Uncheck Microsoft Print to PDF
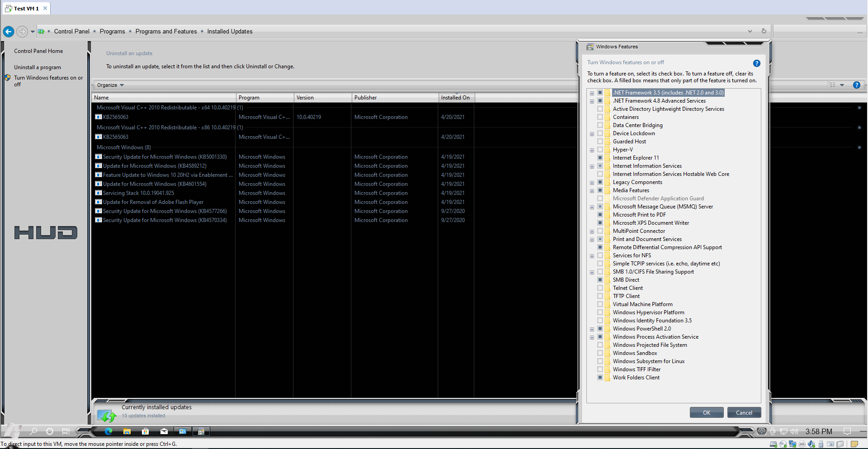 point(600,215)
